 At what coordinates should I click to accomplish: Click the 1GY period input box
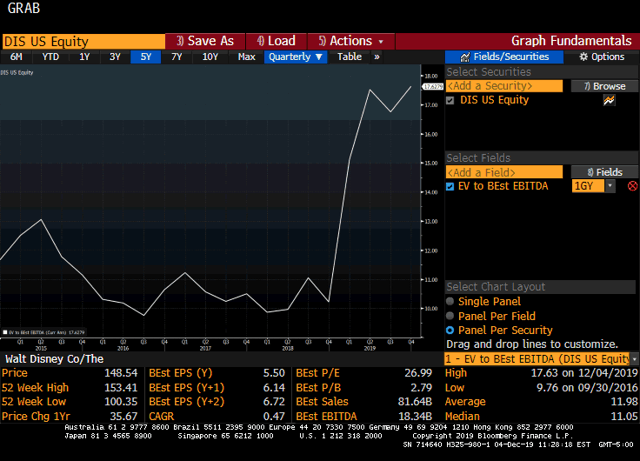(588, 186)
